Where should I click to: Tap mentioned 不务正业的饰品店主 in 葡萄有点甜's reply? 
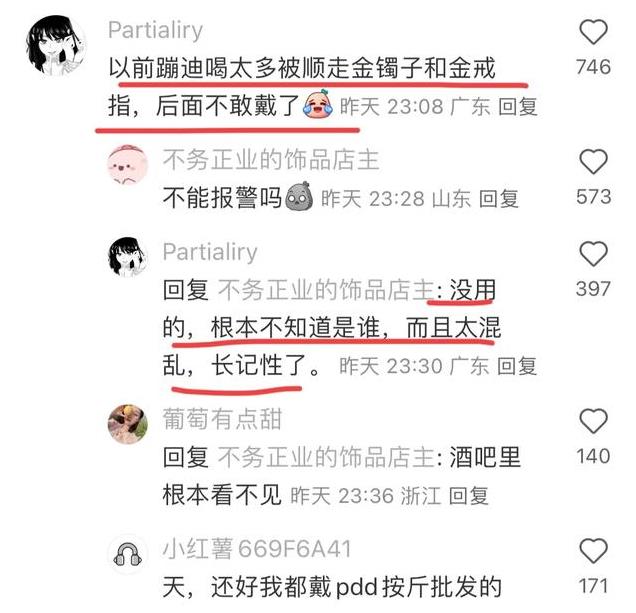click(x=327, y=457)
